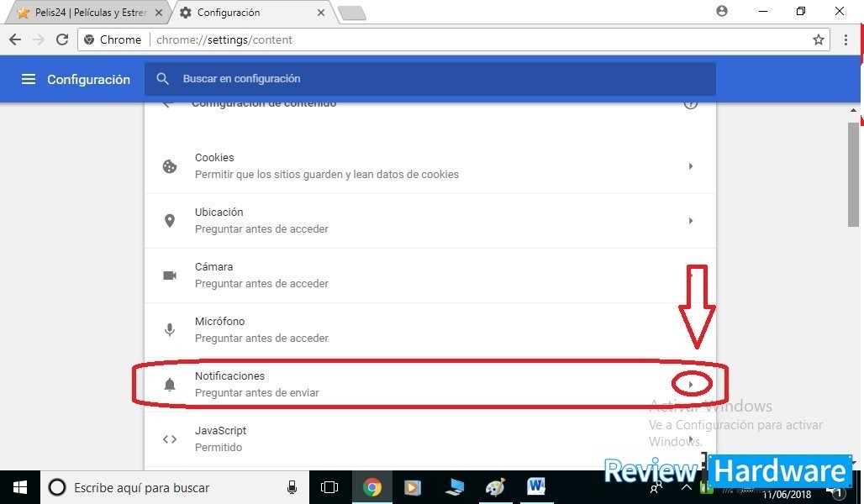
Task: Click the chrome://settings/content address bar
Action: [471, 39]
